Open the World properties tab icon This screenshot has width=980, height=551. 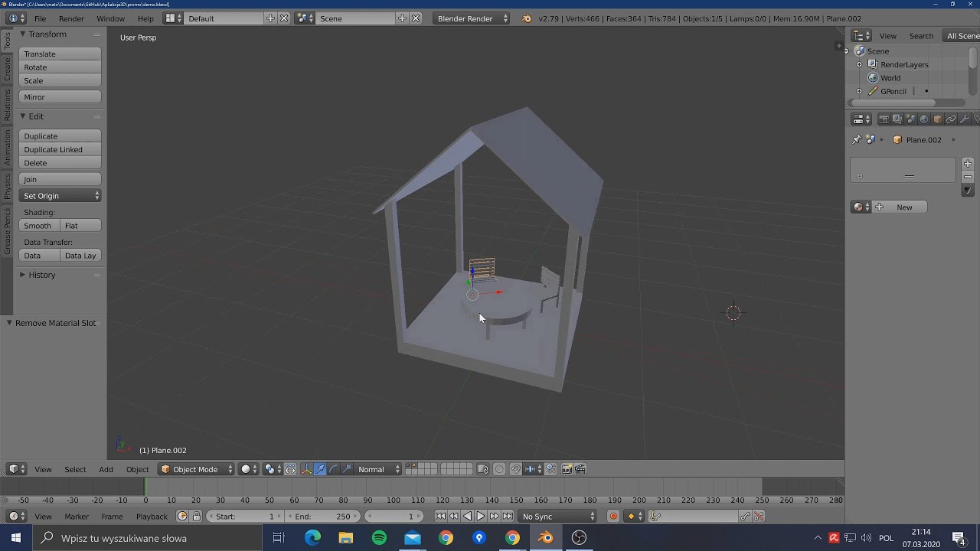click(924, 119)
